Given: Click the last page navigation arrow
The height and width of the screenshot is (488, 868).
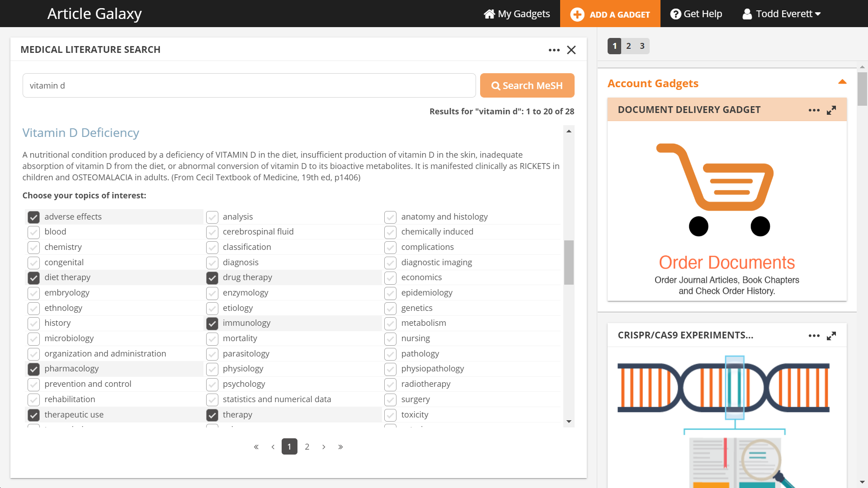Looking at the screenshot, I should (340, 446).
